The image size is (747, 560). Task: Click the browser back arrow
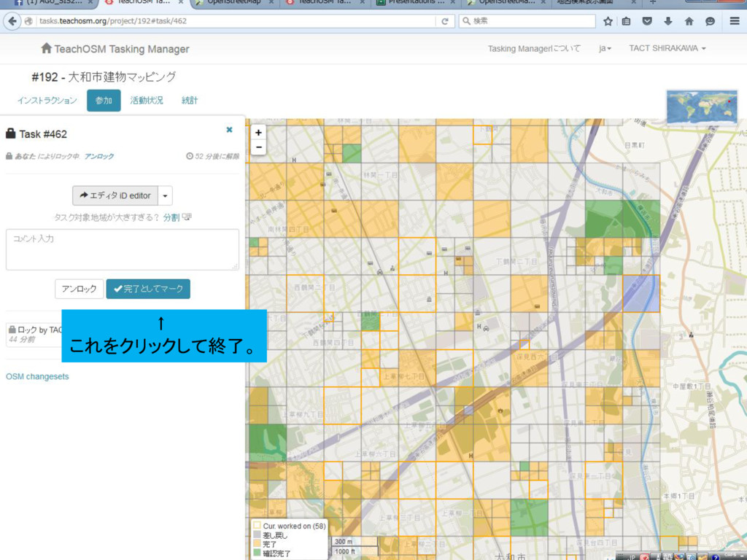point(12,21)
